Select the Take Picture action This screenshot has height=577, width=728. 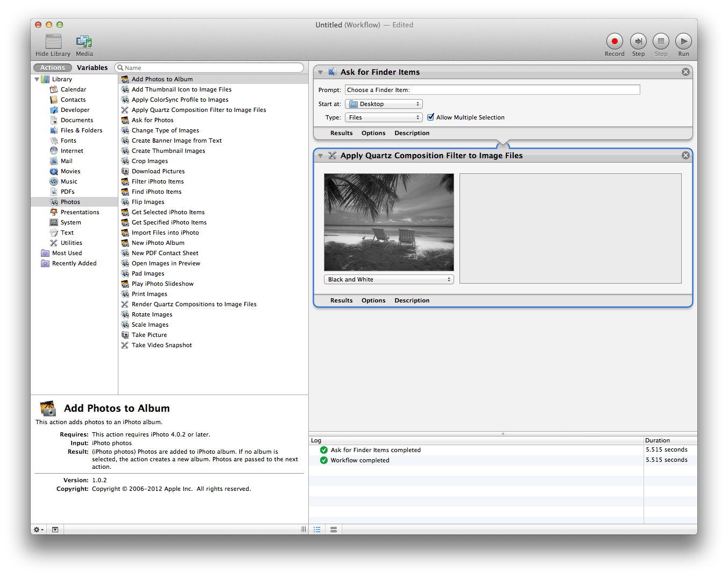(x=149, y=334)
